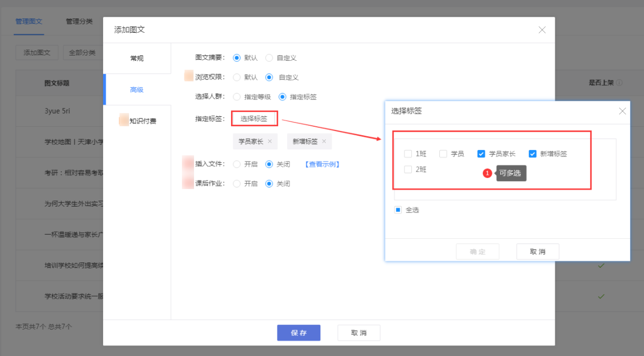Check the 学员 tag checkbox

pos(443,154)
